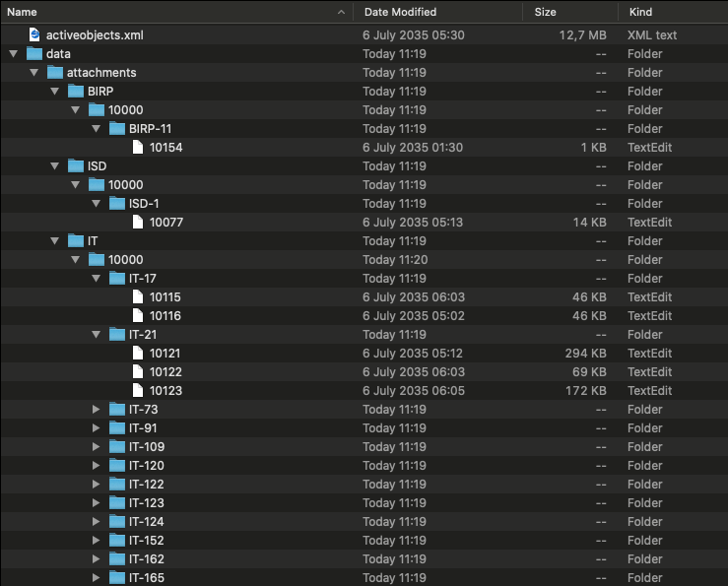The image size is (728, 586).
Task: Click the 6 July 2035 01:30 date
Action: coord(413,148)
